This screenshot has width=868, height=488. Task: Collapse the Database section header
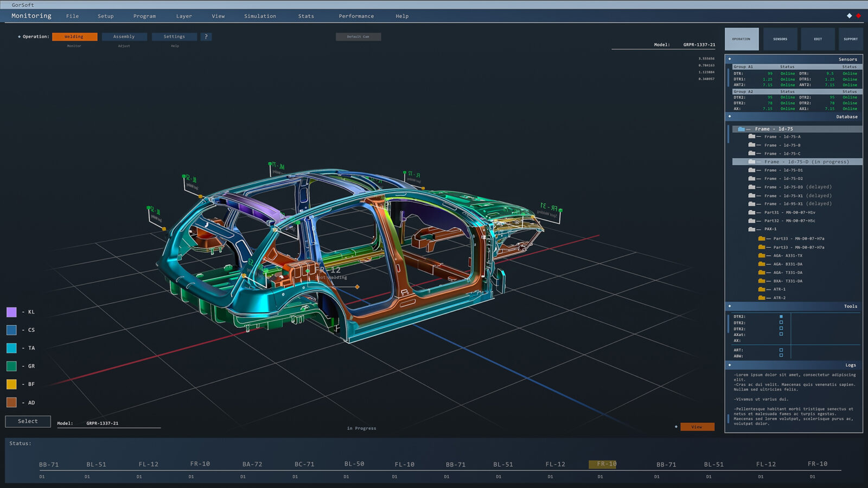click(729, 117)
